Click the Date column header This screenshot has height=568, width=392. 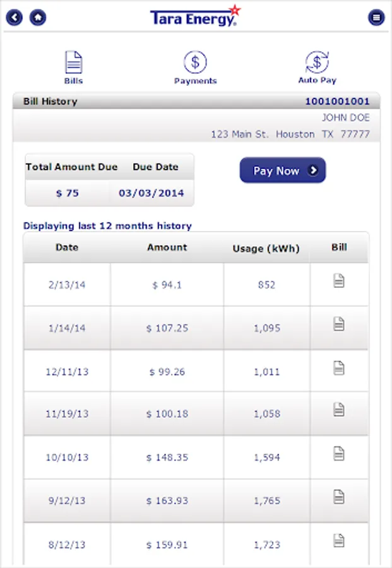67,247
